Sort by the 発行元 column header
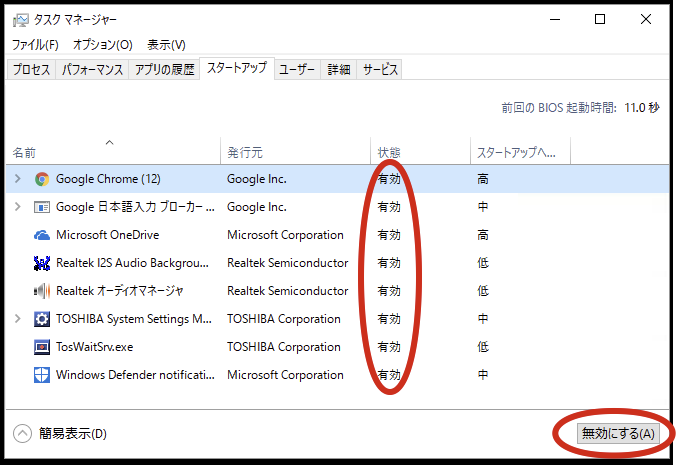Screen dimensions: 678x465 tap(295, 151)
